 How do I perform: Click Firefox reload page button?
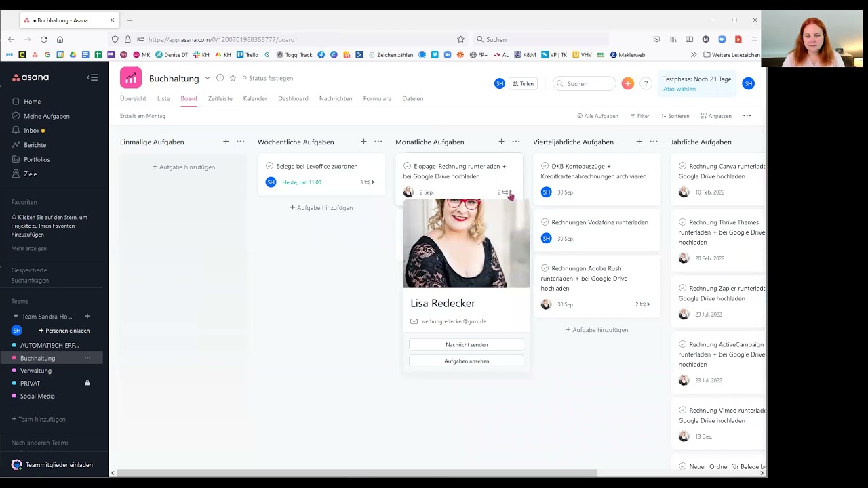(x=43, y=39)
